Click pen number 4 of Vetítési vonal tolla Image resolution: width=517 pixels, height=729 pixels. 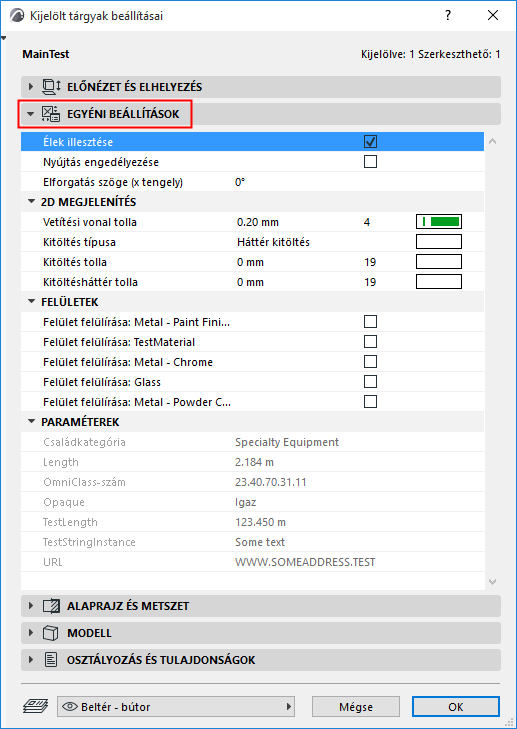coord(367,222)
